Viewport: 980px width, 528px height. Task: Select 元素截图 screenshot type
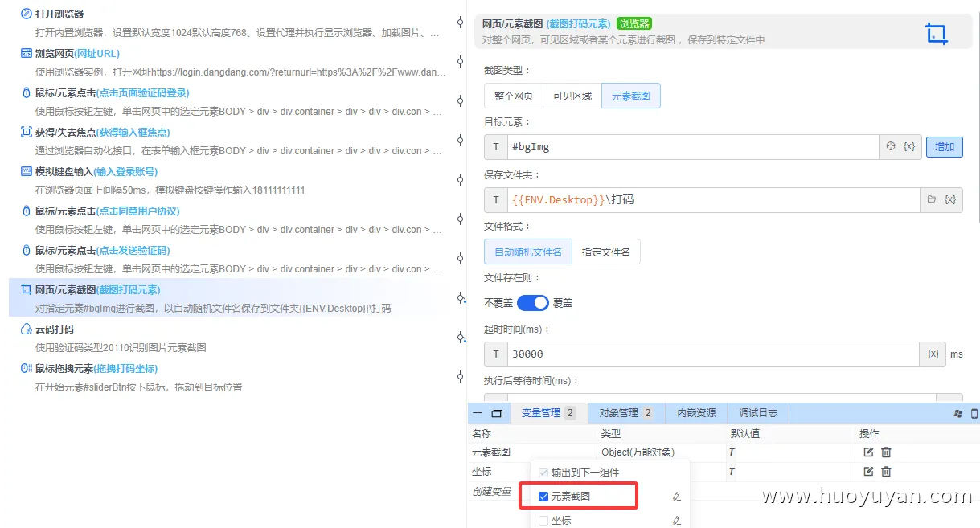(631, 96)
